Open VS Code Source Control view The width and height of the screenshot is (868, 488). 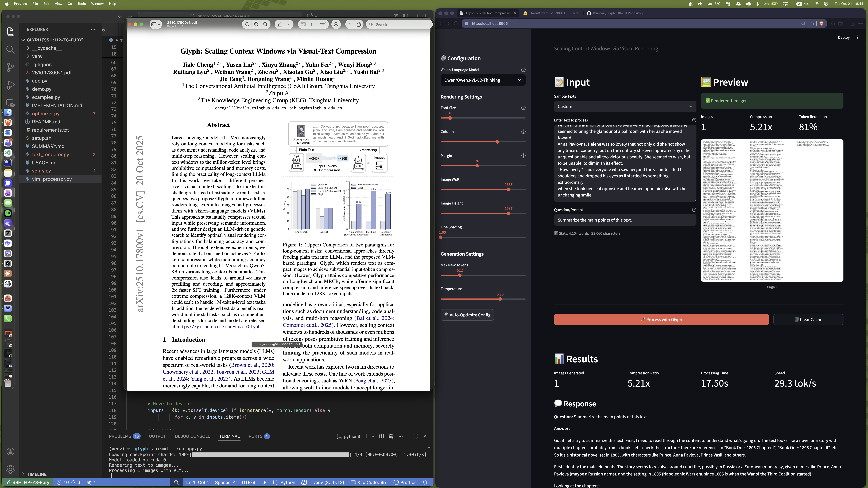(x=10, y=67)
